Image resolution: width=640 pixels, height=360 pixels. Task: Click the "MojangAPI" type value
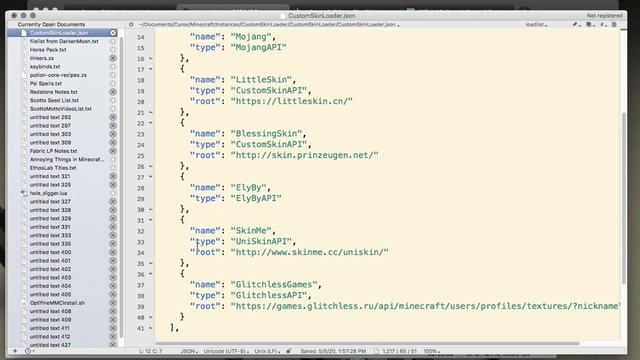pos(258,47)
